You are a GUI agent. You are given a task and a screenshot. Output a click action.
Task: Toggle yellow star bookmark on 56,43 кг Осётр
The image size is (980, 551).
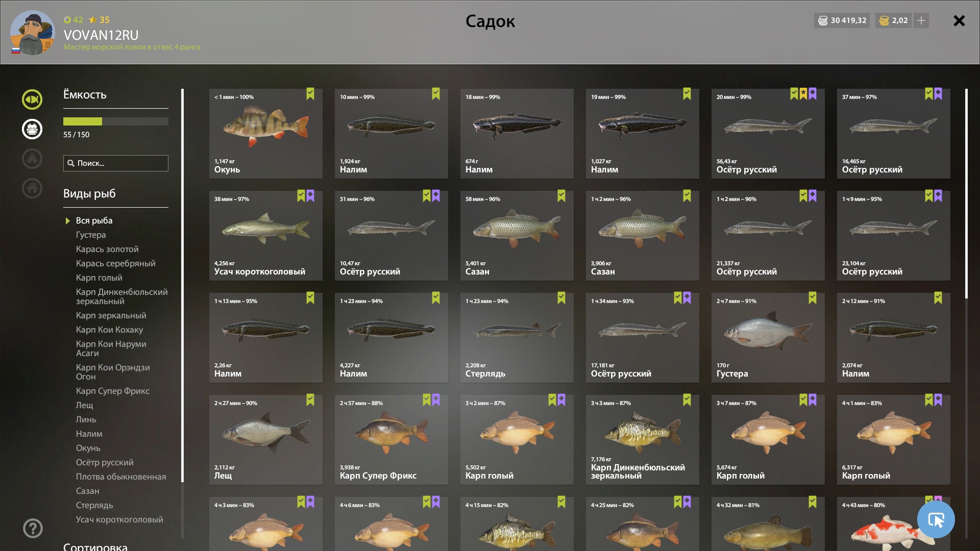(x=803, y=94)
